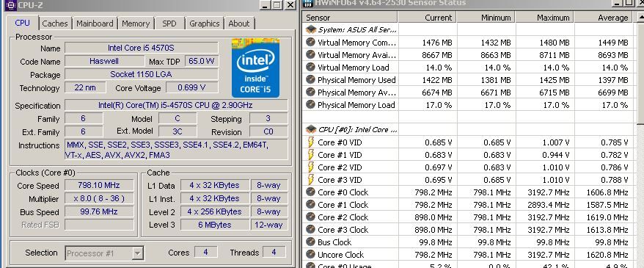Click the Virtual Memory Load row icon
Viewport: 644px width, 268px height.
click(x=310, y=67)
